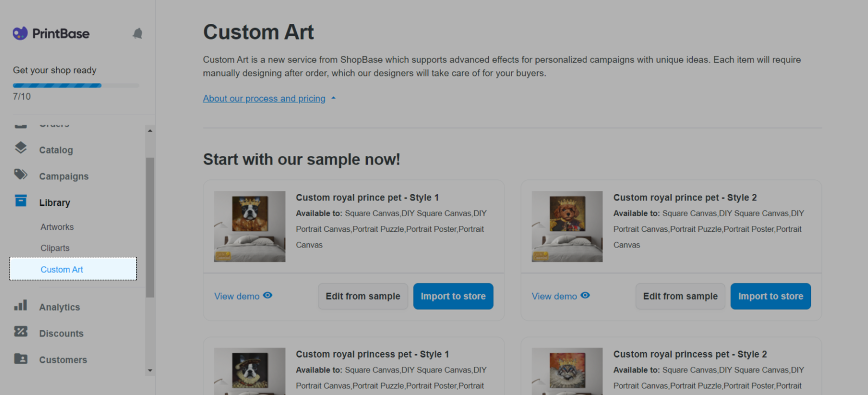Screen dimensions: 868x395
Task: Import royal prince Style 1 to store
Action: [x=453, y=296]
